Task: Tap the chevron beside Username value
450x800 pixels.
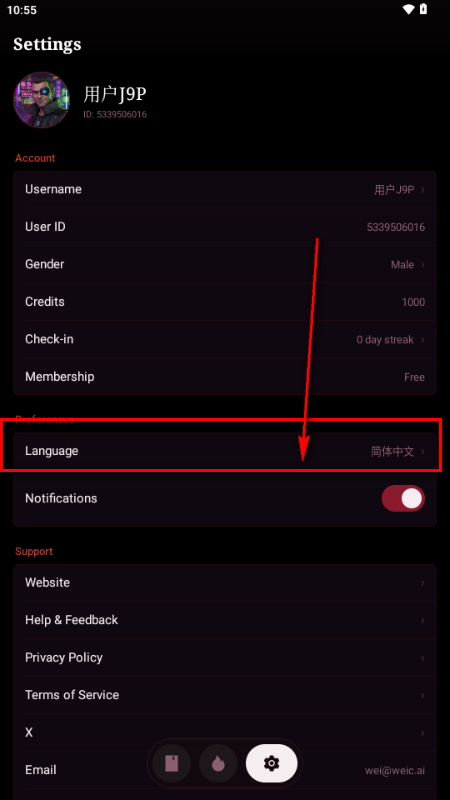Action: (x=422, y=190)
